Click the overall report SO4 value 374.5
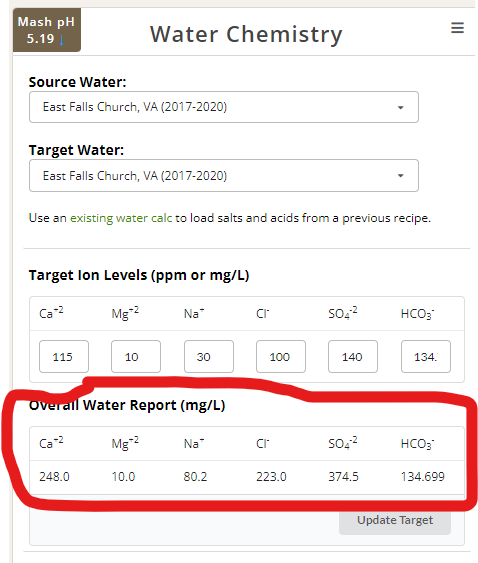 [344, 477]
